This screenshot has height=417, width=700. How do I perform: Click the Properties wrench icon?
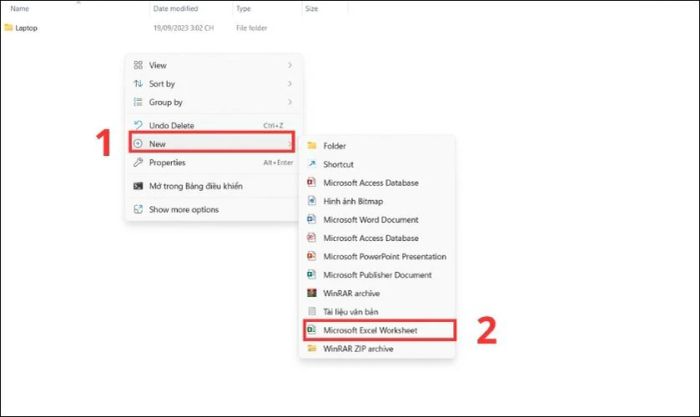[x=138, y=163]
